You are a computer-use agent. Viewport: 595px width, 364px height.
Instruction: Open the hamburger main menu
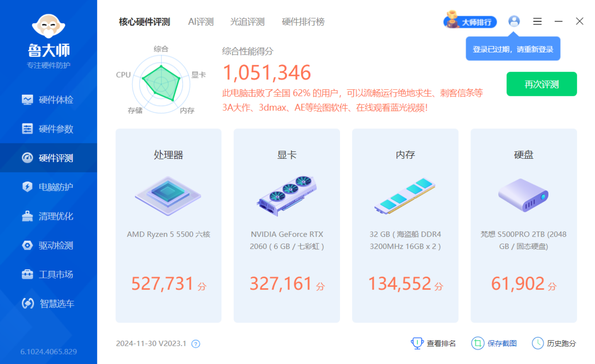point(537,21)
